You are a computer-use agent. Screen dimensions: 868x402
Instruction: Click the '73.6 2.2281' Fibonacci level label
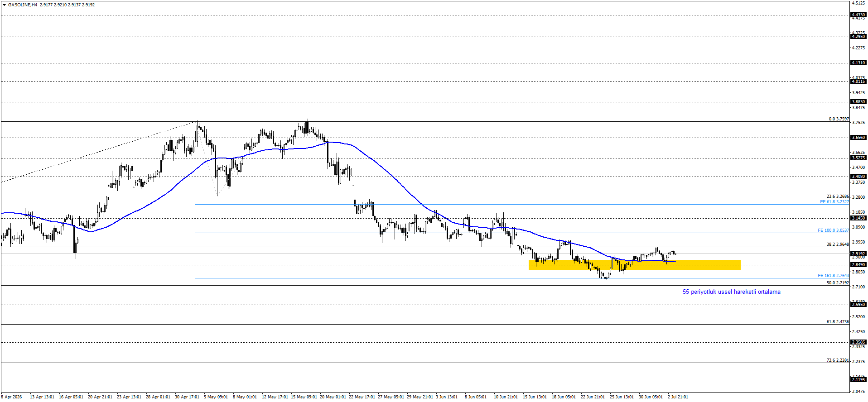tap(838, 360)
